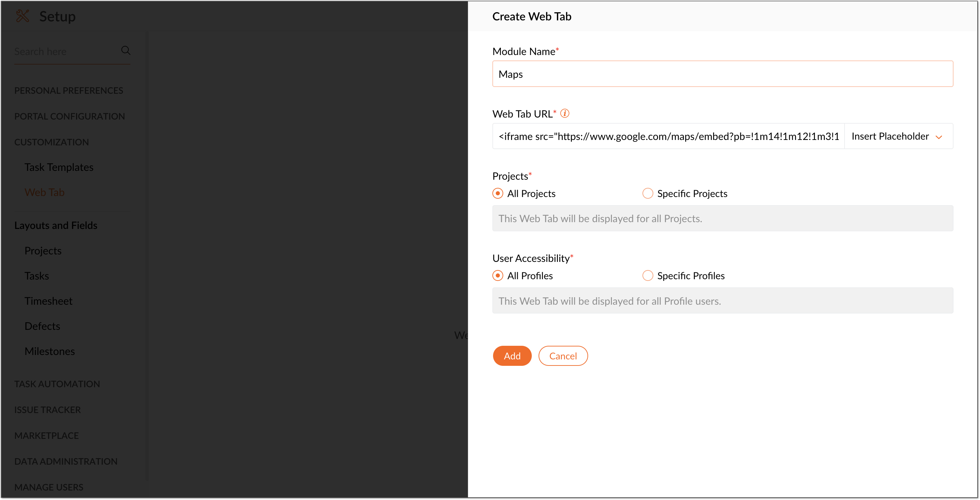
Task: Open the Insert Placeholder dropdown
Action: (899, 136)
